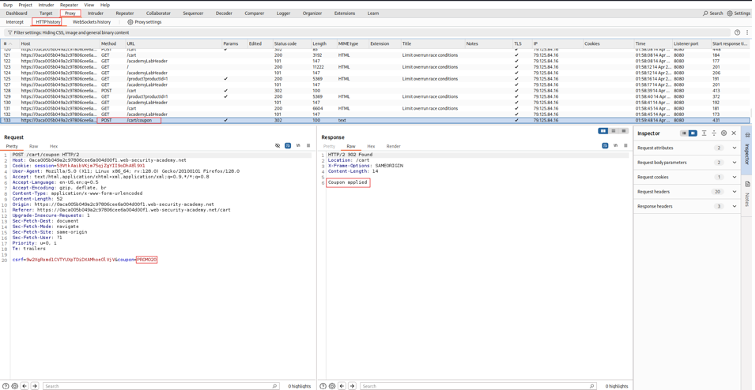Click Response search settings gear icon
The width and height of the screenshot is (755, 390).
[x=333, y=386]
